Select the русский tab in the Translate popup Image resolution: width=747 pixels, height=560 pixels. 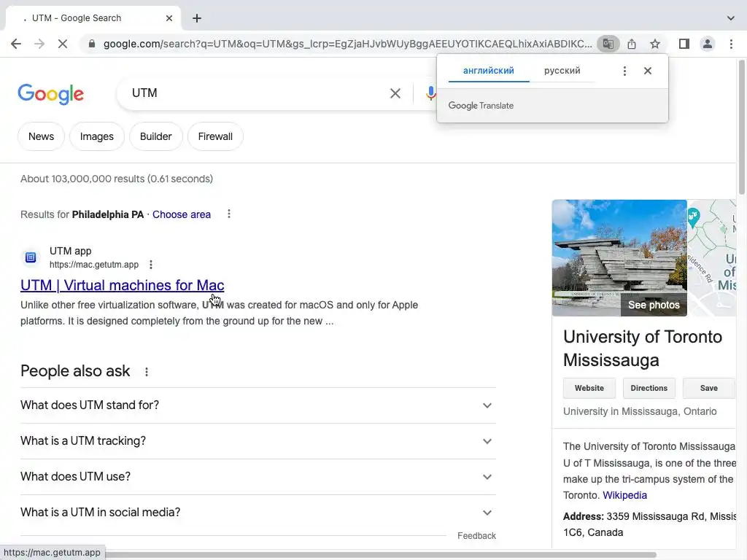click(x=562, y=71)
